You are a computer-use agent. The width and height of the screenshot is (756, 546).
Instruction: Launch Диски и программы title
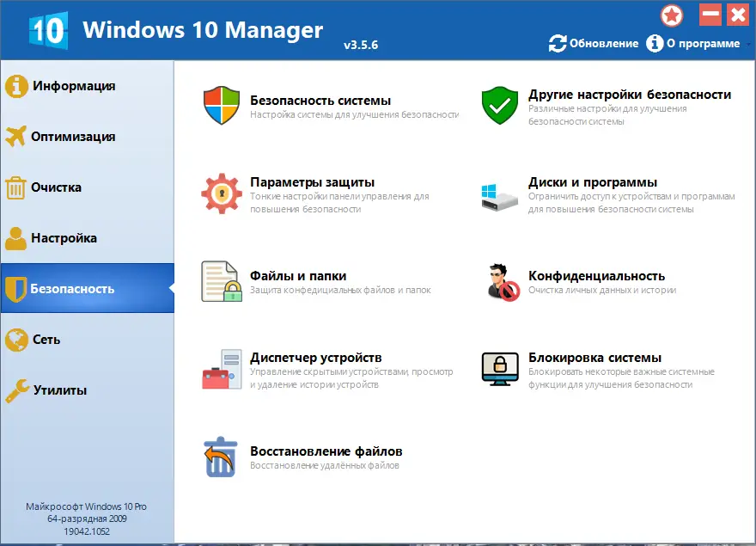point(593,182)
